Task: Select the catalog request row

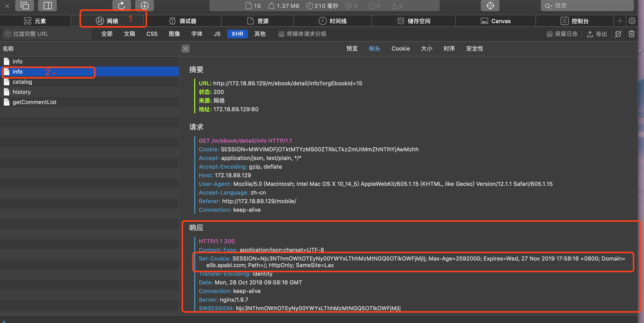Action: pos(89,82)
